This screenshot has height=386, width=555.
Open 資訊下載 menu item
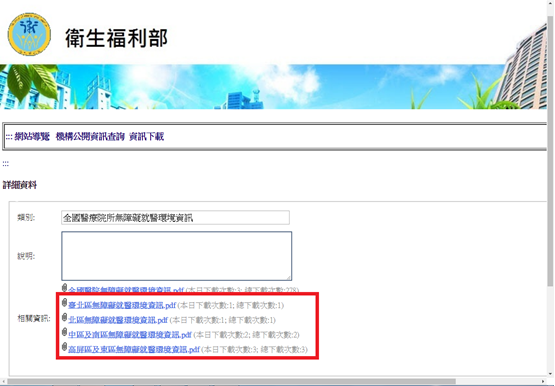[x=147, y=137]
